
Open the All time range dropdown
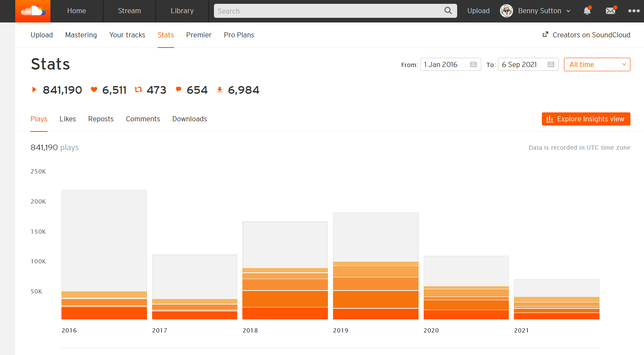point(597,64)
